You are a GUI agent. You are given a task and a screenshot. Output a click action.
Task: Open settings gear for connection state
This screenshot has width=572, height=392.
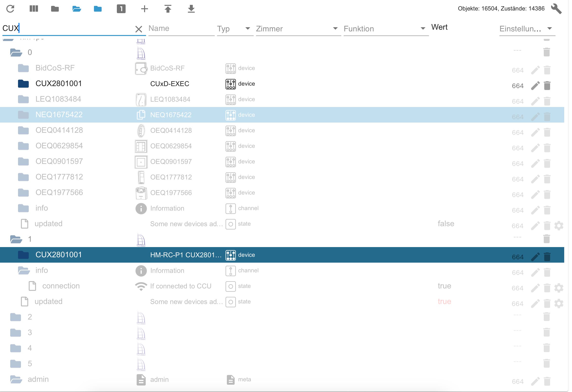click(559, 288)
